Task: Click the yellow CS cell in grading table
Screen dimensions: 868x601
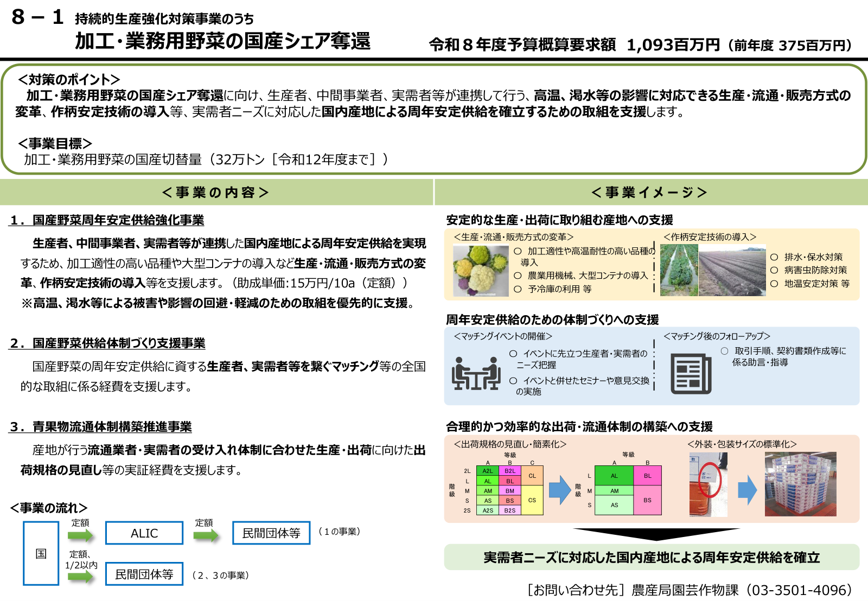Action: coord(532,500)
